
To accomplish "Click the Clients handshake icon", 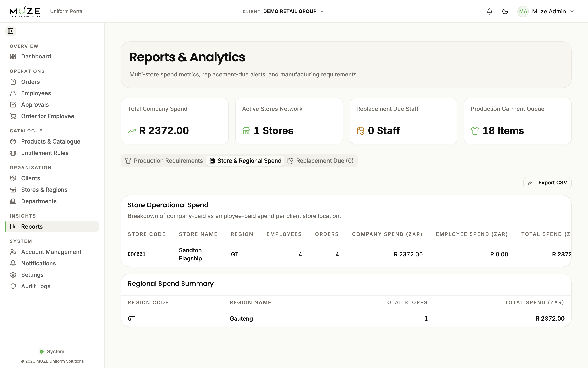I will point(13,178).
